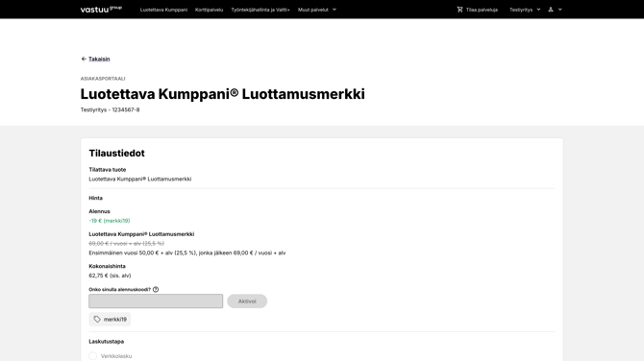The image size is (644, 361).
Task: Click the Tilattava tuote label
Action: pyautogui.click(x=108, y=169)
